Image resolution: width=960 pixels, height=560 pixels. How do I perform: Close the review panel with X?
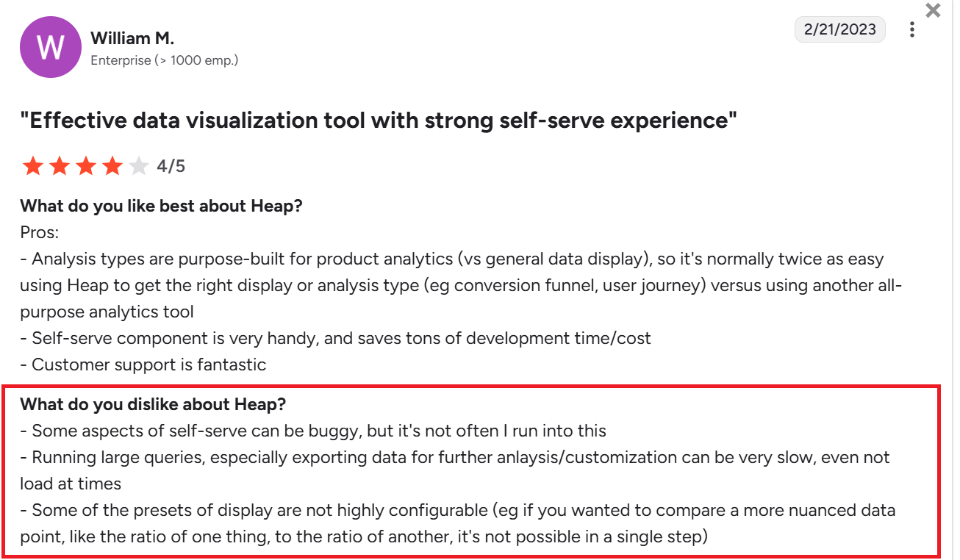tap(933, 10)
